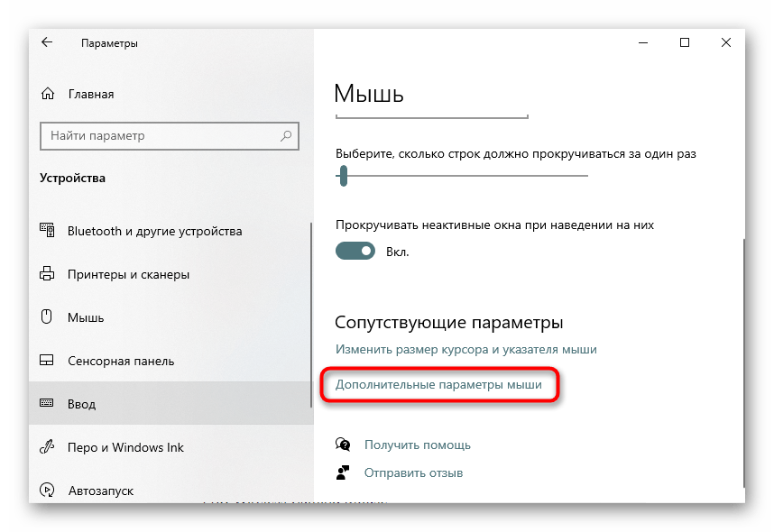Click the mouse icon in the sidebar

(x=46, y=316)
